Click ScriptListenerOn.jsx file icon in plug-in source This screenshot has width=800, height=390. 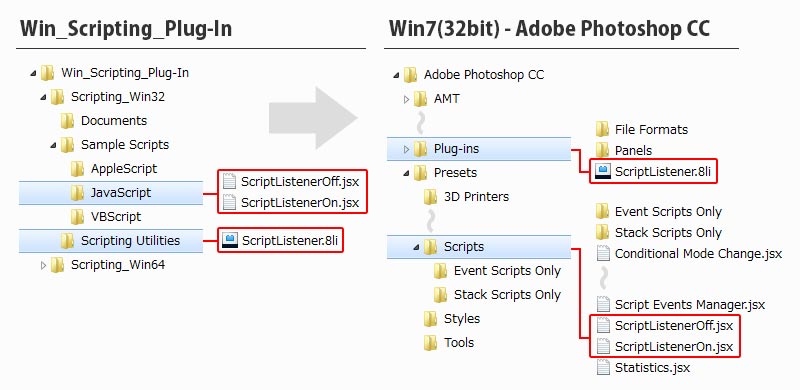pyautogui.click(x=230, y=203)
